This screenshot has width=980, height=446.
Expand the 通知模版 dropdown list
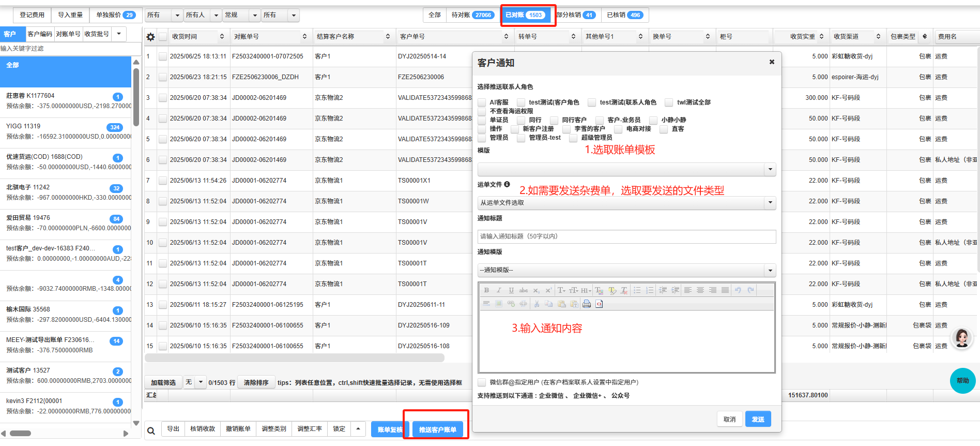pos(770,270)
